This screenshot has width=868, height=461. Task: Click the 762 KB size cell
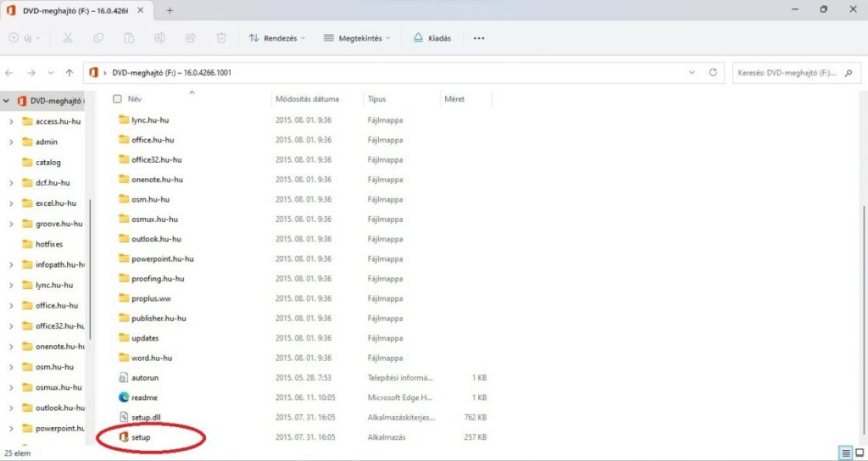click(x=476, y=417)
